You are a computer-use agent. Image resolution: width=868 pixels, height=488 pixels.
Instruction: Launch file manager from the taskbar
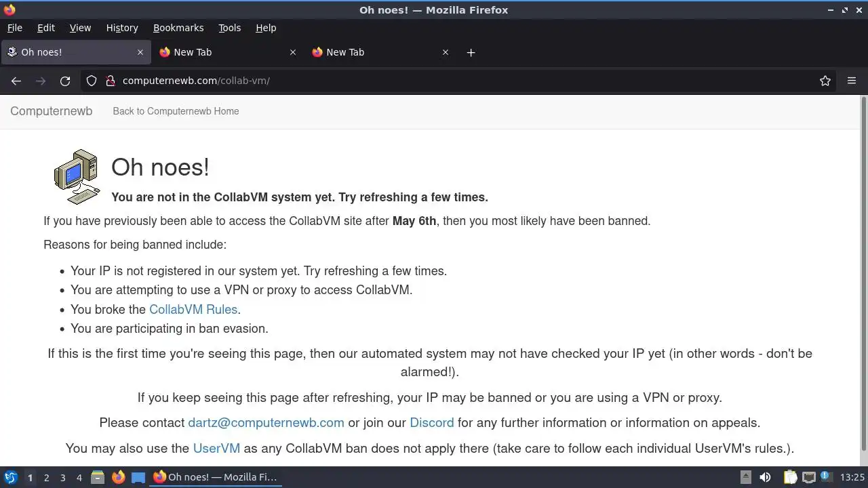[98, 477]
